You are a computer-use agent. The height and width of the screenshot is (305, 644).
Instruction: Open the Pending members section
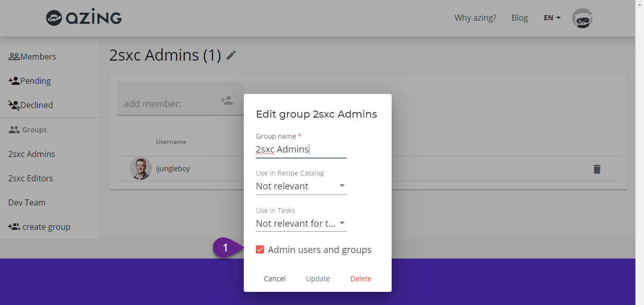[x=14, y=80]
